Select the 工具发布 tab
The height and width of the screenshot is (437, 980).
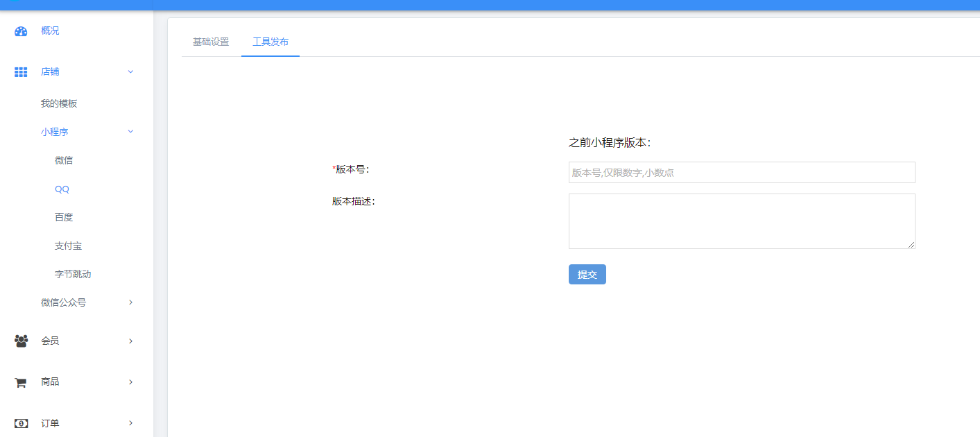pos(270,42)
